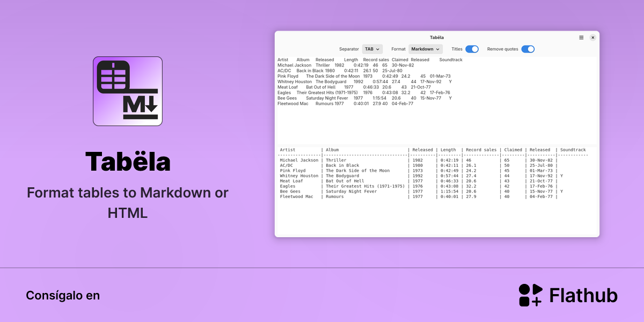The image size is (644, 322).
Task: Click the Pink Floyd input text row
Action: 364,76
